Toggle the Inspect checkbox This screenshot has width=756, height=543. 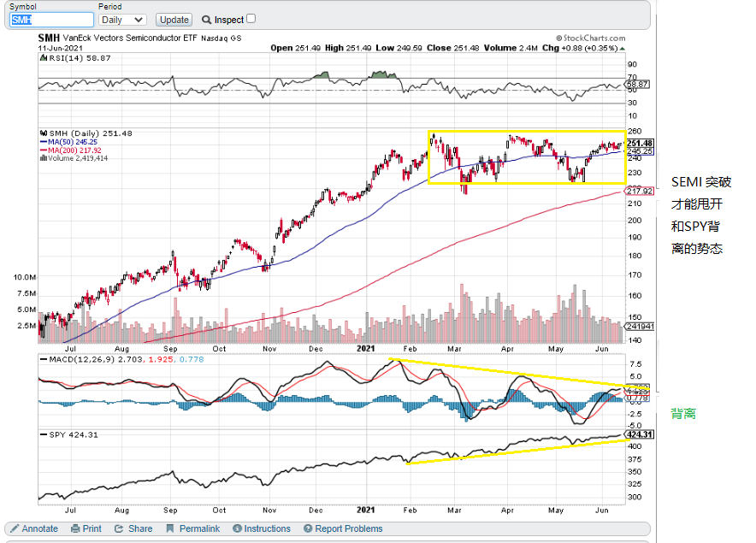point(251,19)
